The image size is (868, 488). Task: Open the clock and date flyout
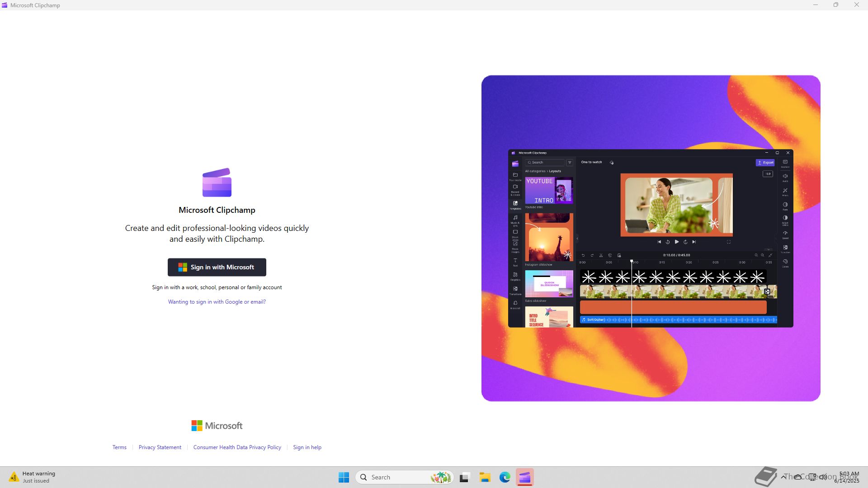847,477
